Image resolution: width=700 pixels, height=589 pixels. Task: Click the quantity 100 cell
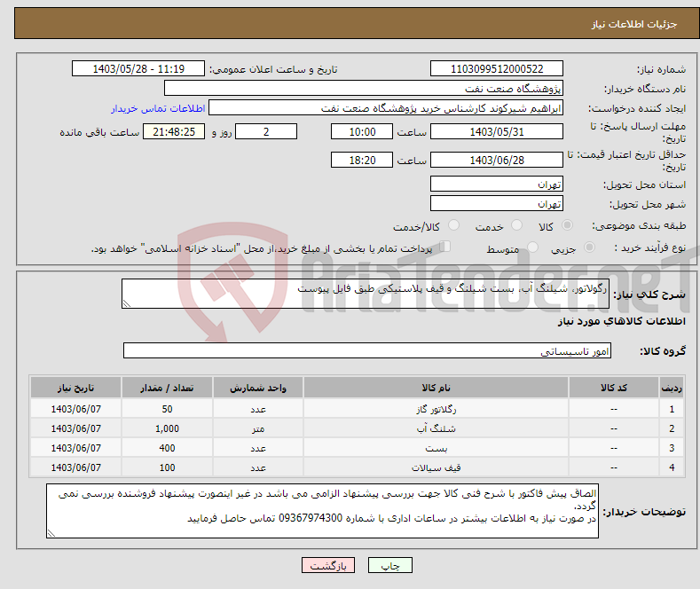[167, 467]
